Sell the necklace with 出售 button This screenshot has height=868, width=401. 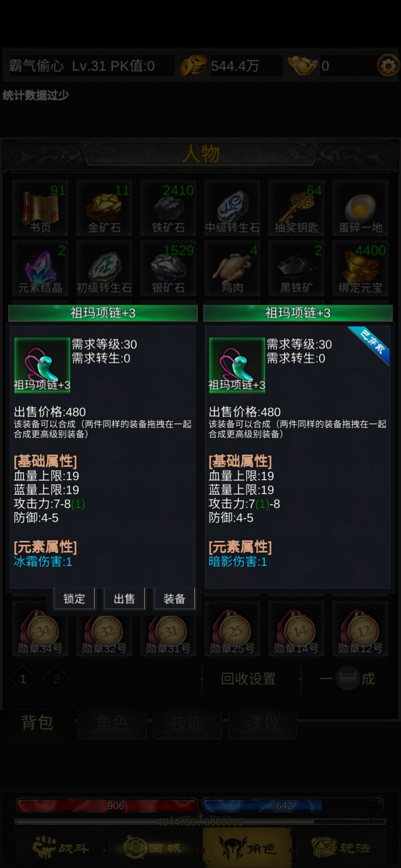coord(124,599)
